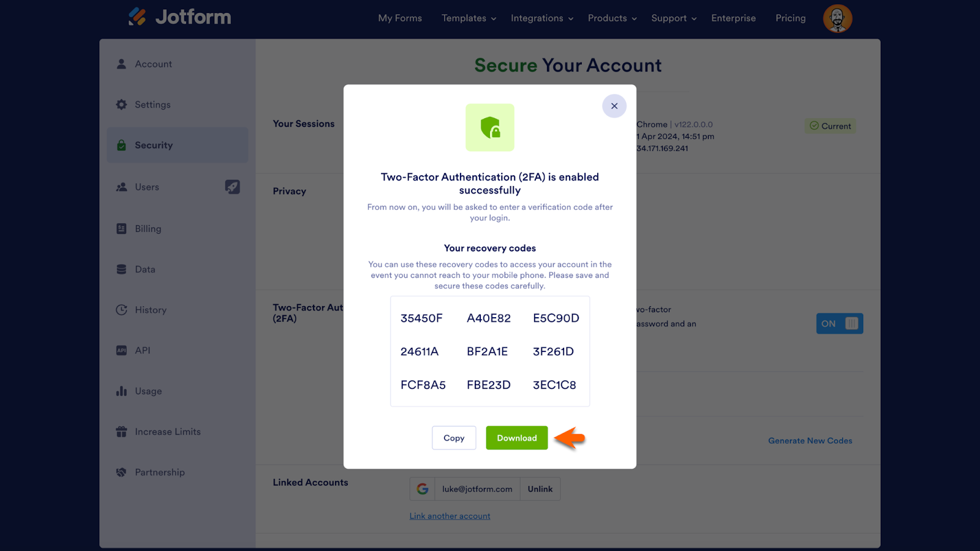Image resolution: width=980 pixels, height=551 pixels.
Task: Click the rocket upgrade icon beside Users
Action: coord(232,187)
